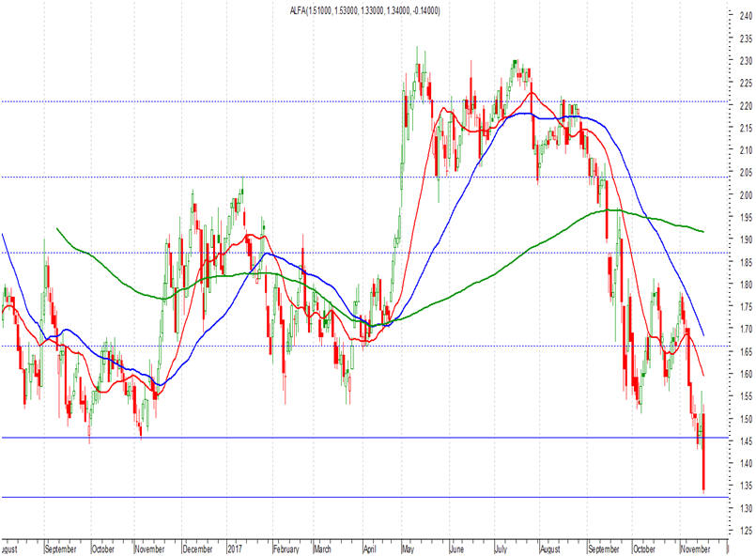This screenshot has height=556, width=756.
Task: Click the November label preceding the December label
Action: pyautogui.click(x=150, y=548)
